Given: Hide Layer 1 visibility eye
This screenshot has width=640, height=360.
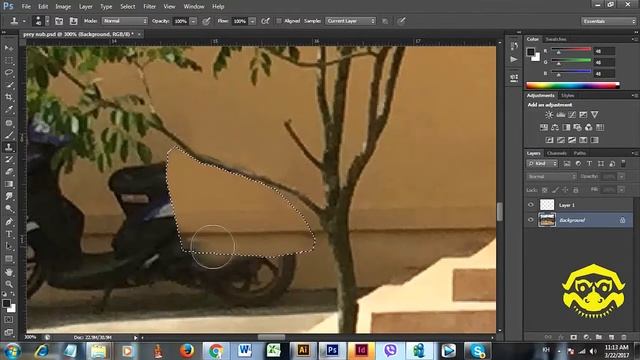Looking at the screenshot, I should (531, 205).
